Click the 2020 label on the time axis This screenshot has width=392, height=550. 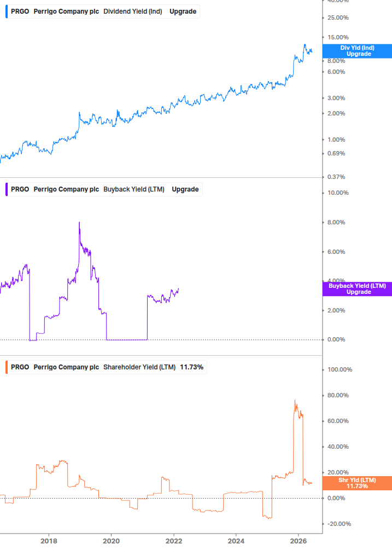coord(111,541)
